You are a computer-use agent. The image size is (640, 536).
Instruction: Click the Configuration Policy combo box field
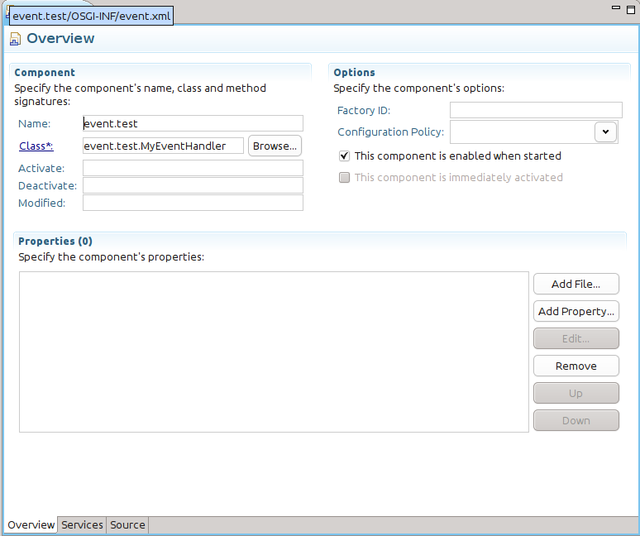pos(520,132)
